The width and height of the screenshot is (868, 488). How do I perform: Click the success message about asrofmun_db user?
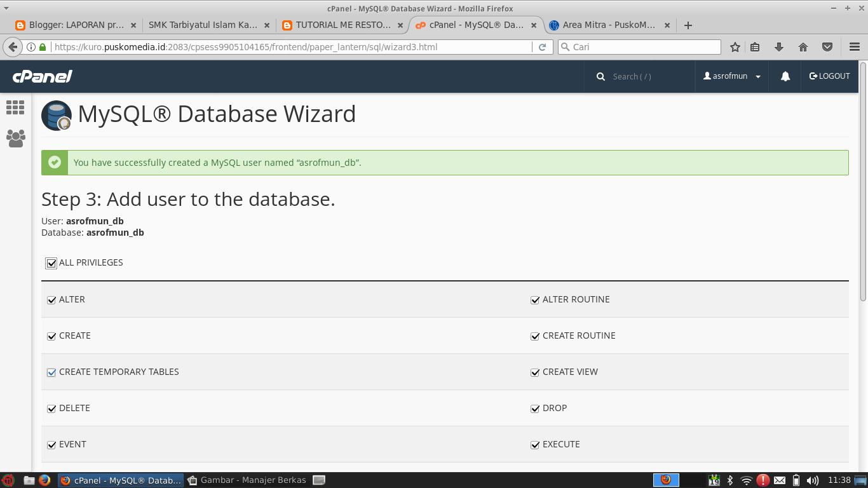(x=217, y=163)
